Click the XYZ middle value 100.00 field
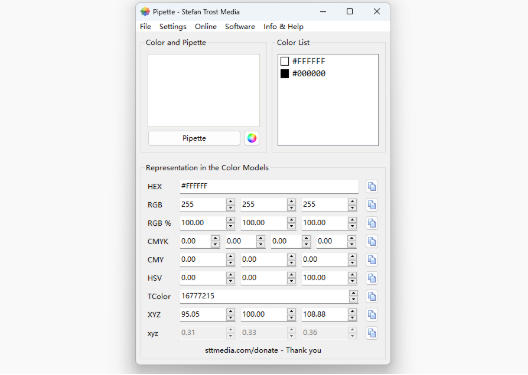528x375 pixels. (x=264, y=314)
